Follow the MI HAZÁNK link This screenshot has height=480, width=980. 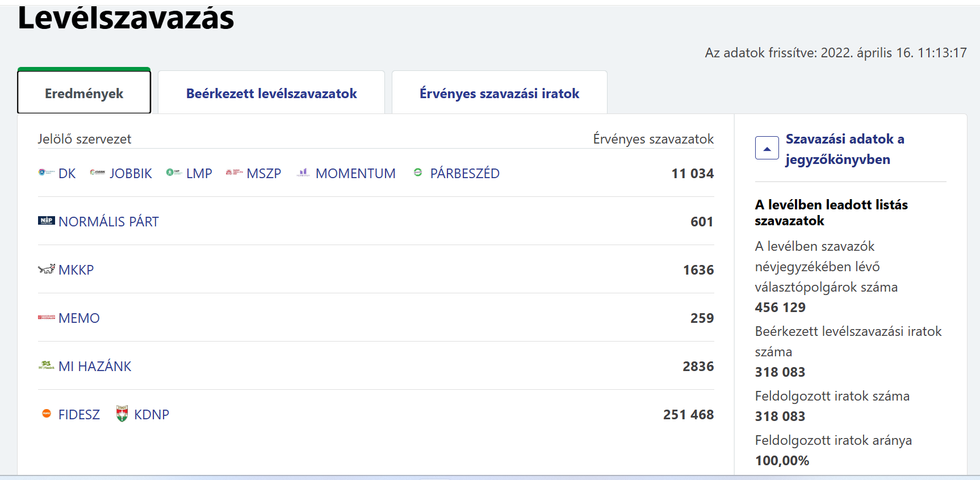click(95, 367)
